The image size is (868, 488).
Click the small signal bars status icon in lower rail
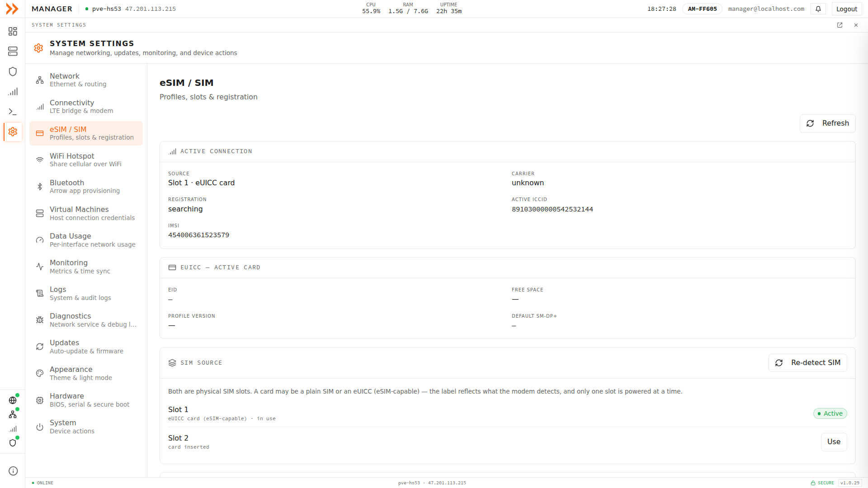pyautogui.click(x=13, y=429)
